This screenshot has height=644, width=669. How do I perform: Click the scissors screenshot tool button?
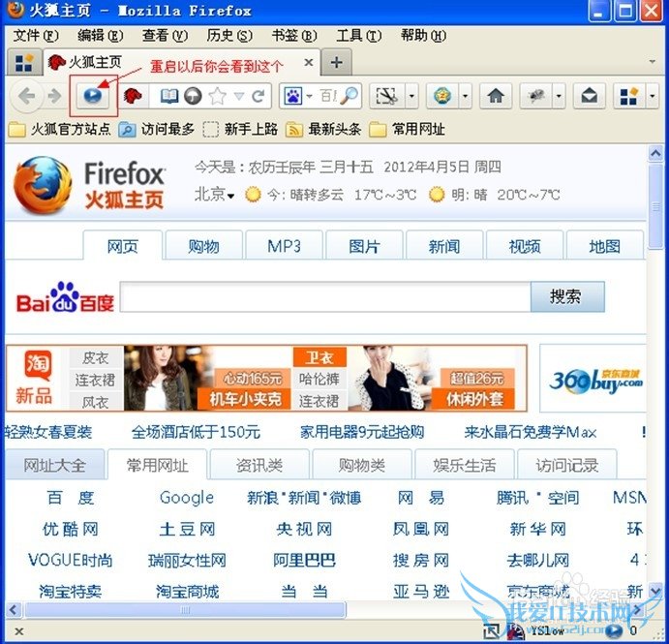[x=386, y=96]
